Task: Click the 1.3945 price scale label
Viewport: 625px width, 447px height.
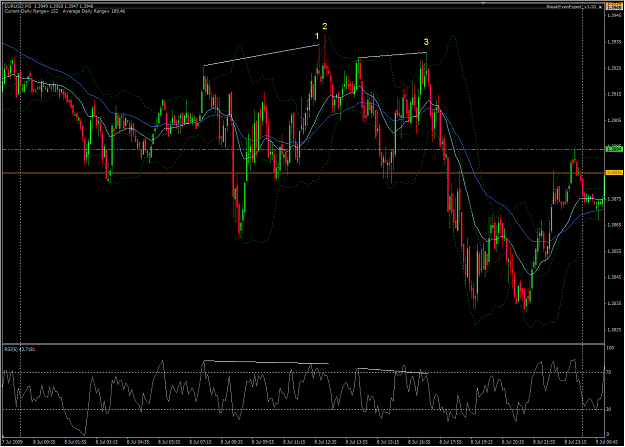Action: coord(614,16)
